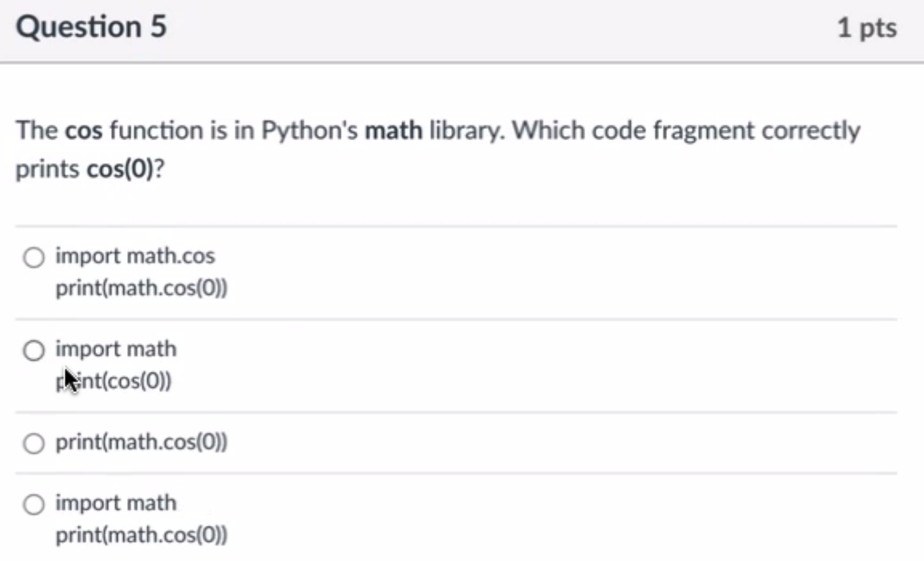The image size is (924, 561).
Task: Click the word 'Python's' in the question
Action: [310, 131]
